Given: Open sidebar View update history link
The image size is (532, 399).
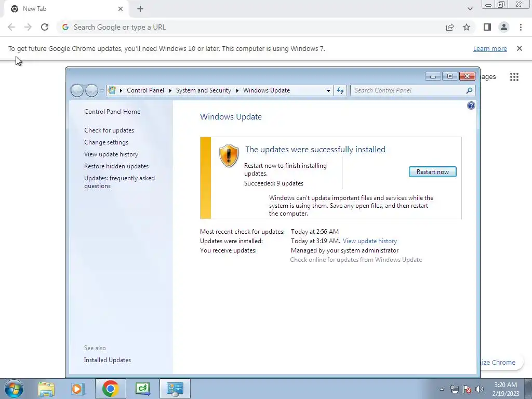Looking at the screenshot, I should 111,154.
